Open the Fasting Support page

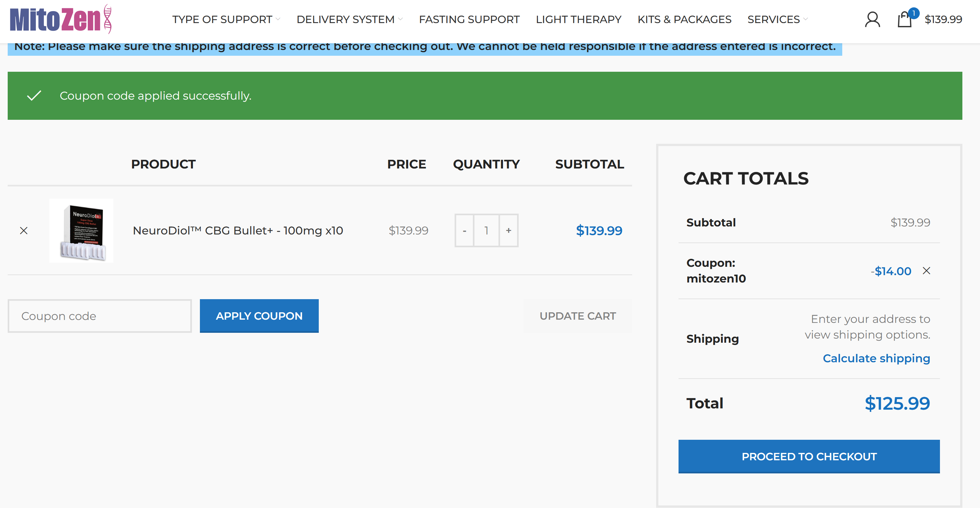pos(469,20)
